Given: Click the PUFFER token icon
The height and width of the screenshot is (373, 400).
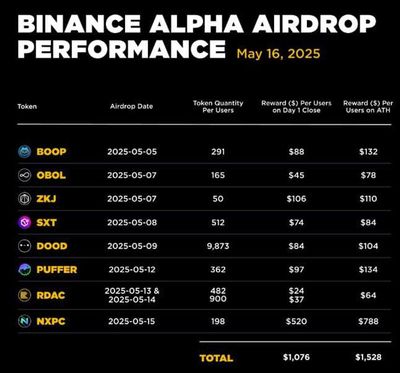Looking at the screenshot, I should (x=25, y=270).
